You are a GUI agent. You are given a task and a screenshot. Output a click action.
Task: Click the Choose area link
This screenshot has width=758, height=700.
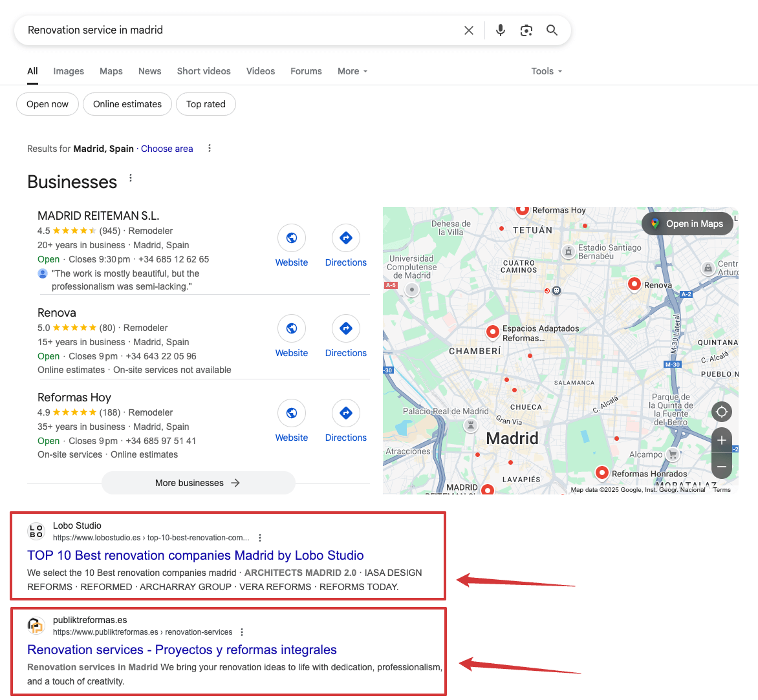[x=167, y=149]
